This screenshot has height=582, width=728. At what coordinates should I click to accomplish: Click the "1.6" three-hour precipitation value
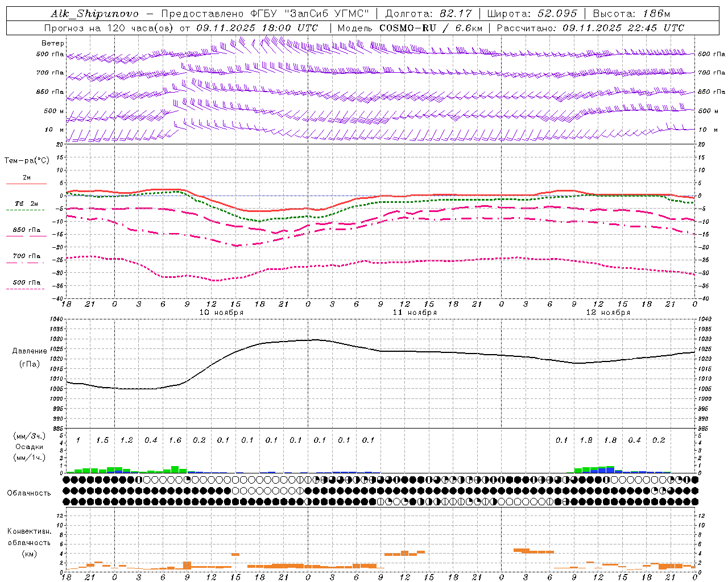pyautogui.click(x=175, y=440)
